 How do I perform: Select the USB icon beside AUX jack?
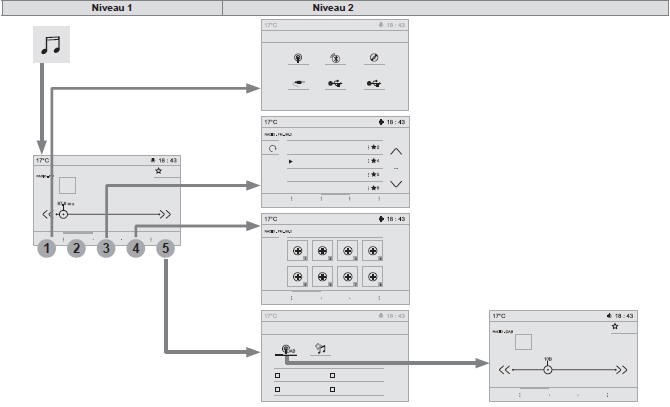(x=335, y=83)
